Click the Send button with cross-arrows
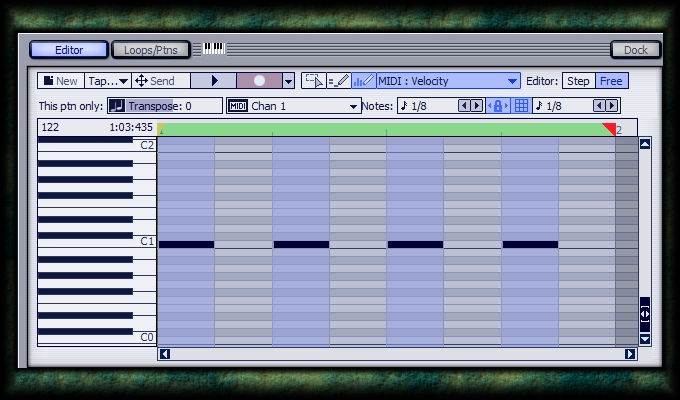680x400 pixels. point(160,81)
